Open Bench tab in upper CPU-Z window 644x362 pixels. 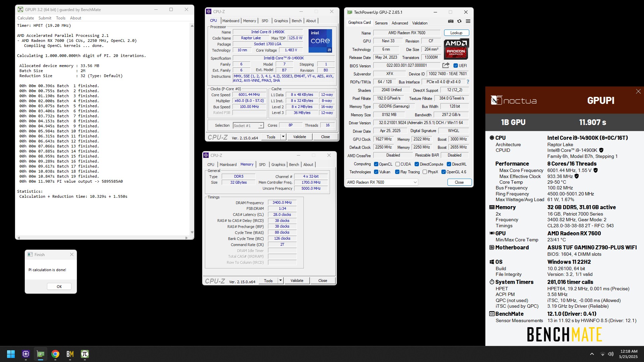(297, 21)
